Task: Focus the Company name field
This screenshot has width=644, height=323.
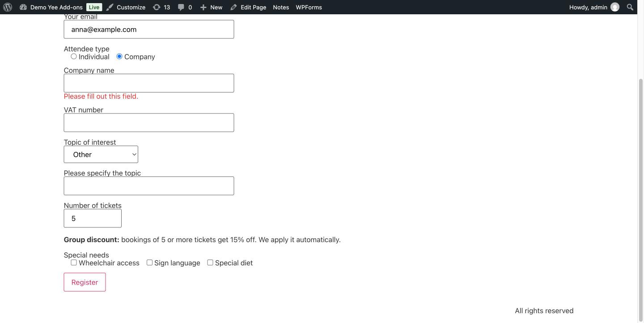Action: click(149, 83)
